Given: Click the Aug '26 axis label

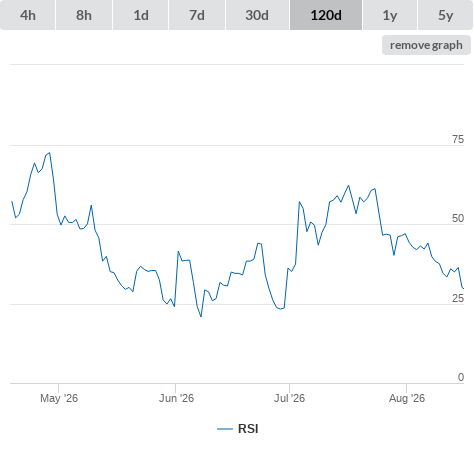Looking at the screenshot, I should coord(407,398).
